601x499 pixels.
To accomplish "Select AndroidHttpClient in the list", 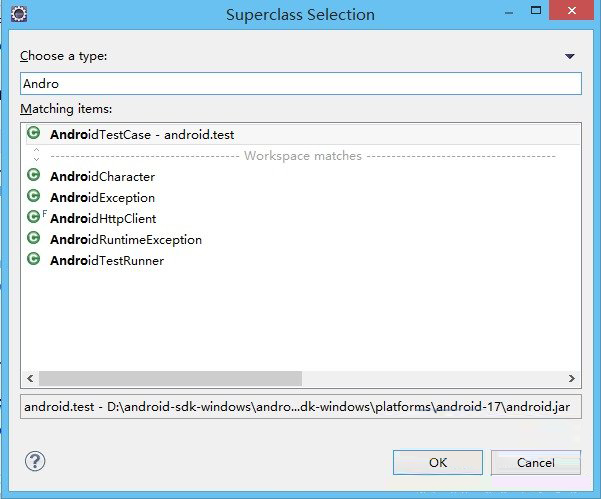I will 103,219.
